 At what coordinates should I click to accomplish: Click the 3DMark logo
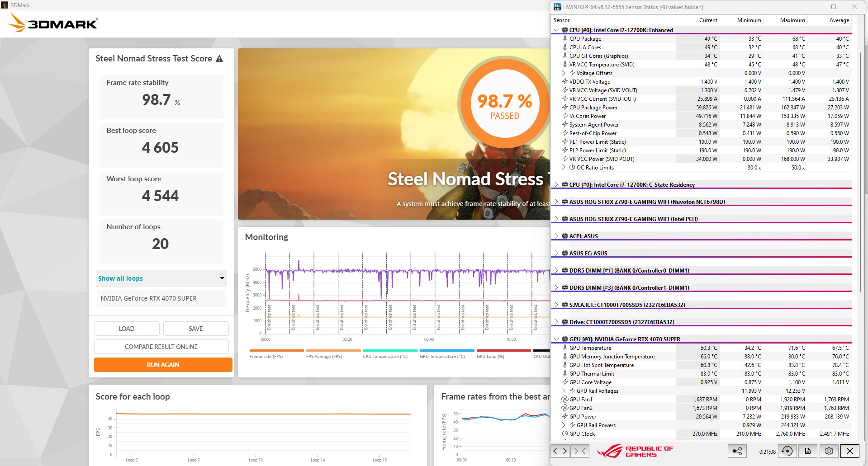[53, 23]
